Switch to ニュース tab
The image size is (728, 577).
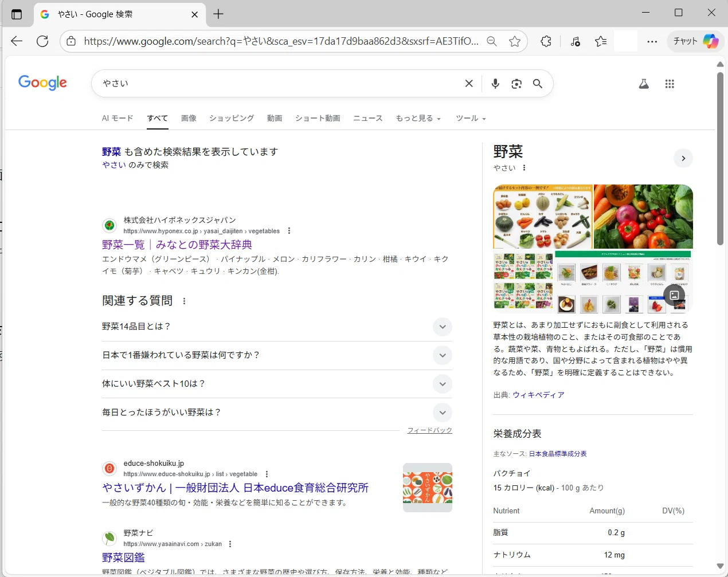[368, 118]
